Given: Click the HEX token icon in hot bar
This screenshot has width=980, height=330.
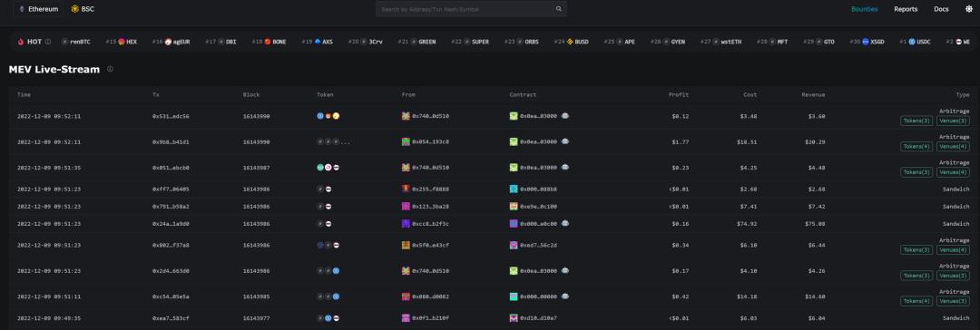Looking at the screenshot, I should (122, 42).
